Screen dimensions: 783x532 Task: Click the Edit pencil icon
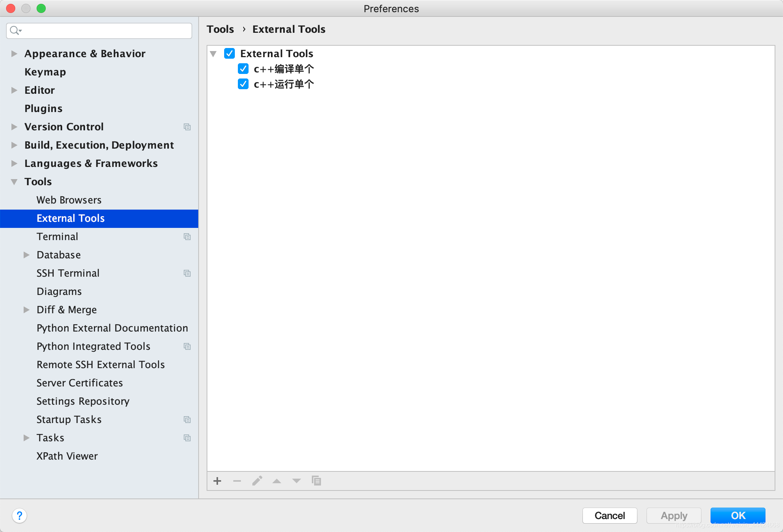pos(257,481)
